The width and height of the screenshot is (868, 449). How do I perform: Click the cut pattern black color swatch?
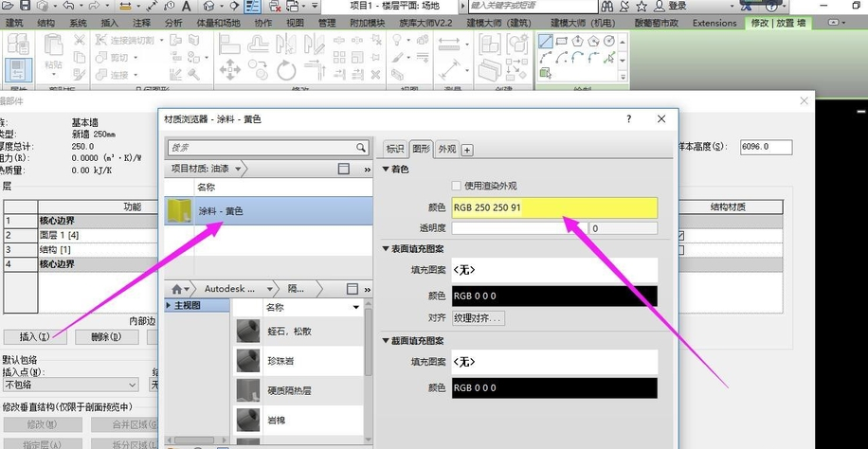click(554, 388)
